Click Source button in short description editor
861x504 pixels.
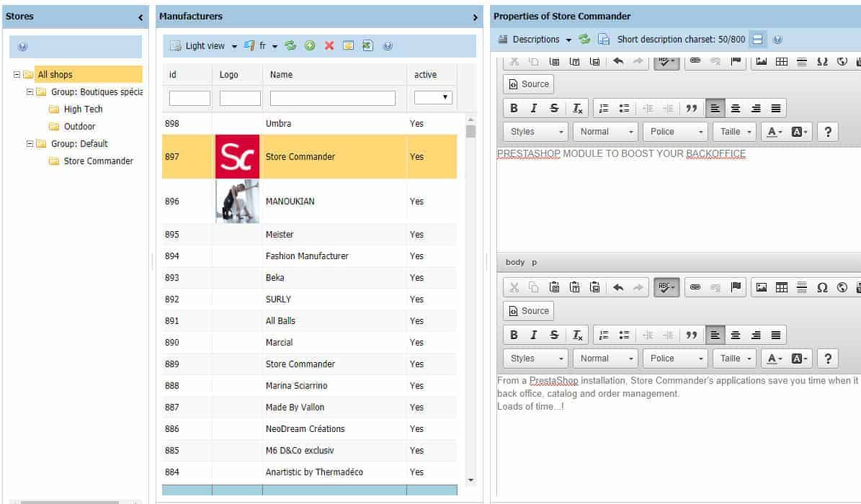[528, 84]
